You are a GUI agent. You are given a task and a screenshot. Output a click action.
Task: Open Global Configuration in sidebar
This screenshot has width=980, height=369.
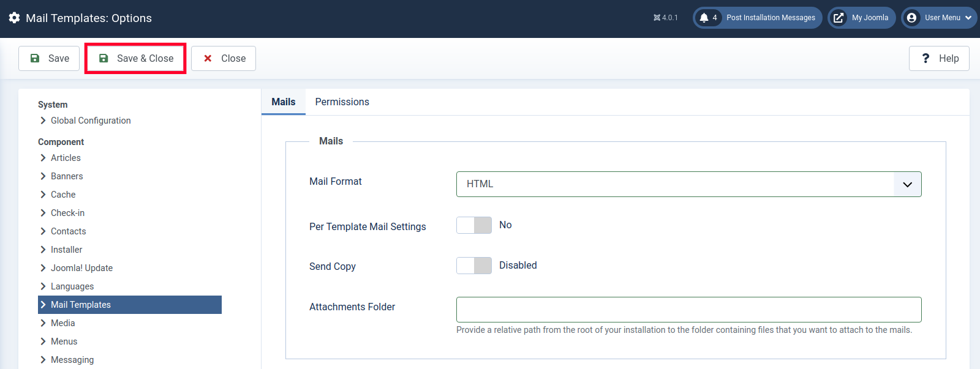[x=91, y=121]
